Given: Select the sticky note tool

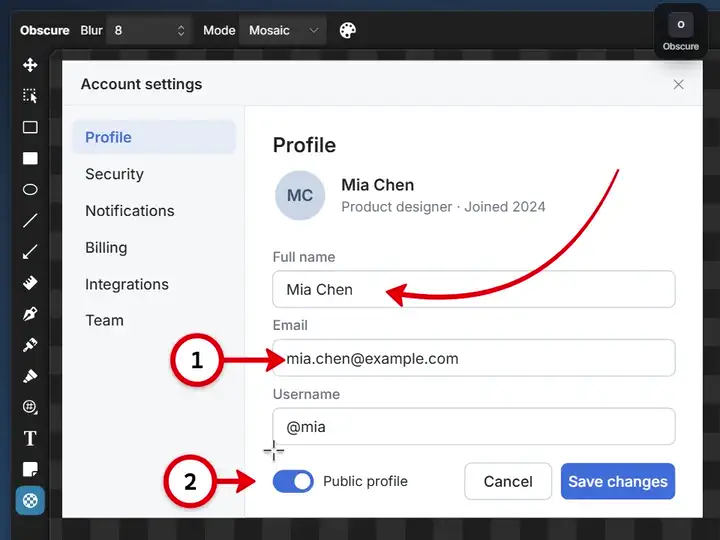Looking at the screenshot, I should [30, 469].
